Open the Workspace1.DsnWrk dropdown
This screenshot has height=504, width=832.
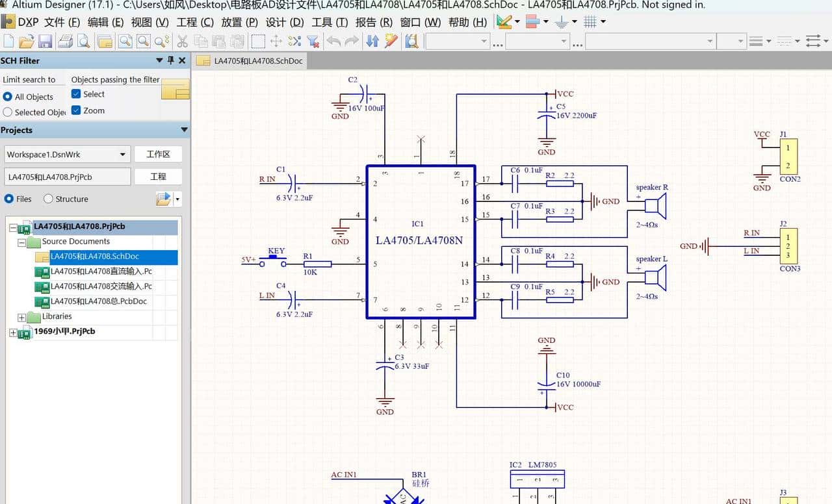122,155
